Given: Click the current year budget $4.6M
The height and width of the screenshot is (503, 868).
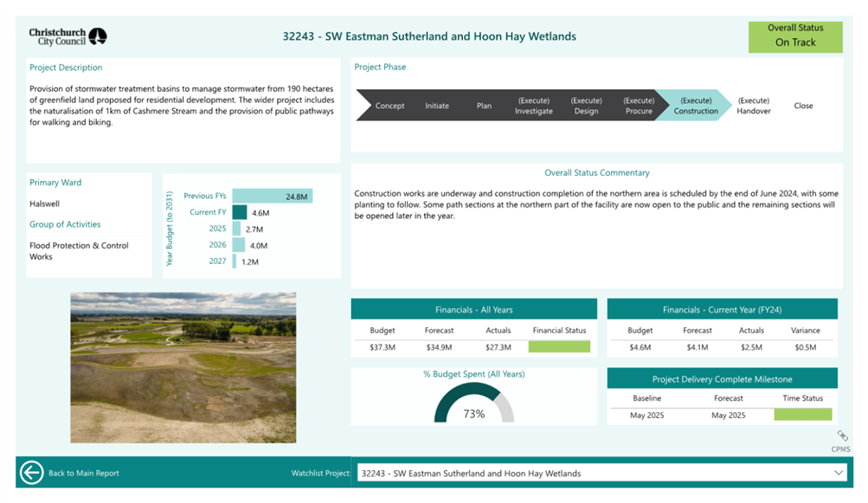Looking at the screenshot, I should click(640, 347).
